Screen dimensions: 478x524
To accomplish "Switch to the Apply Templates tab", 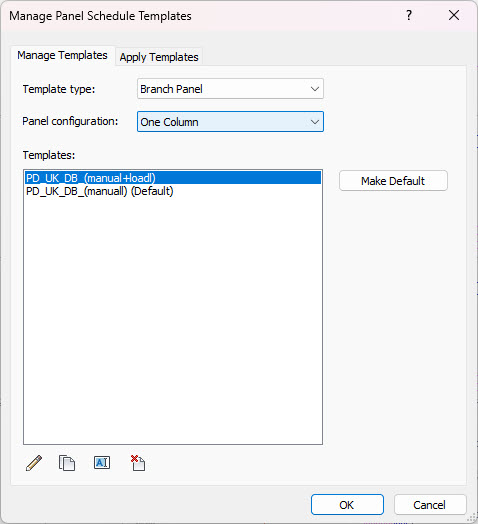I will coord(159,57).
